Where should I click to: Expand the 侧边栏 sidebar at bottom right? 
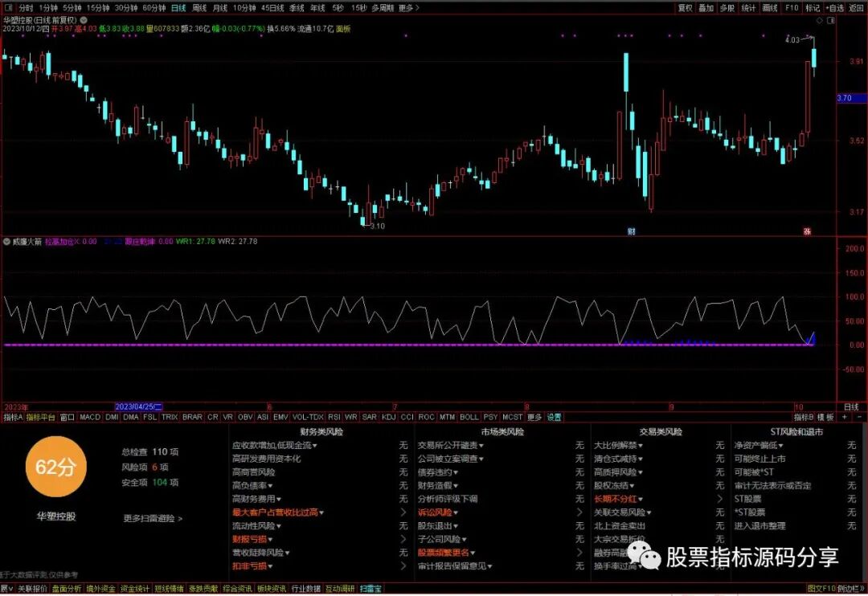click(x=853, y=589)
